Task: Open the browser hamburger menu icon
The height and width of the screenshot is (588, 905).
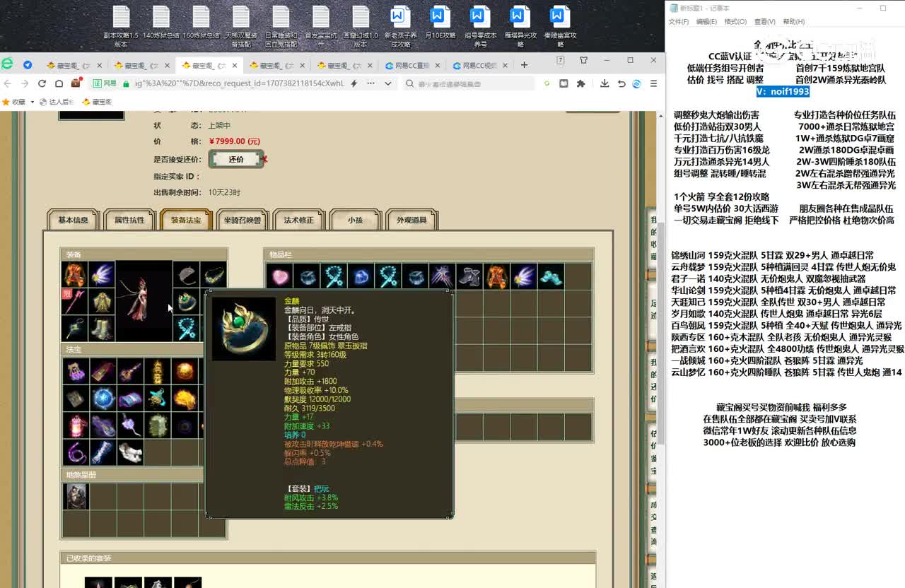Action: tap(653, 83)
